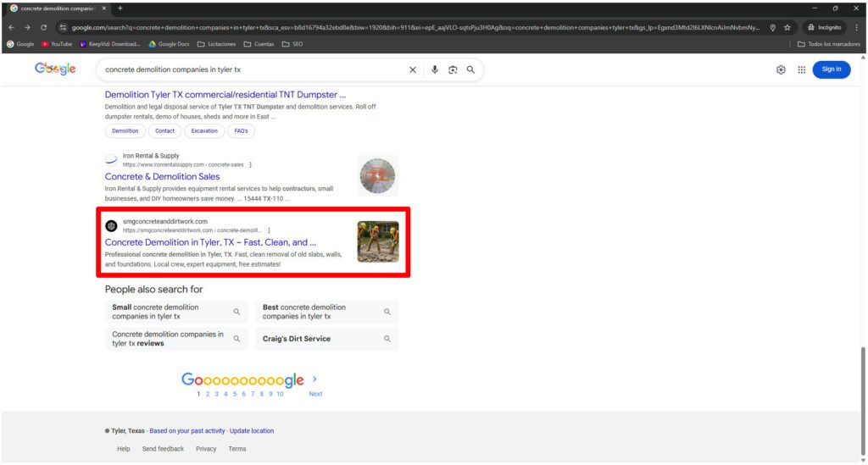The height and width of the screenshot is (465, 868).
Task: Open the Licitaciones bookmarks folder
Action: (216, 44)
